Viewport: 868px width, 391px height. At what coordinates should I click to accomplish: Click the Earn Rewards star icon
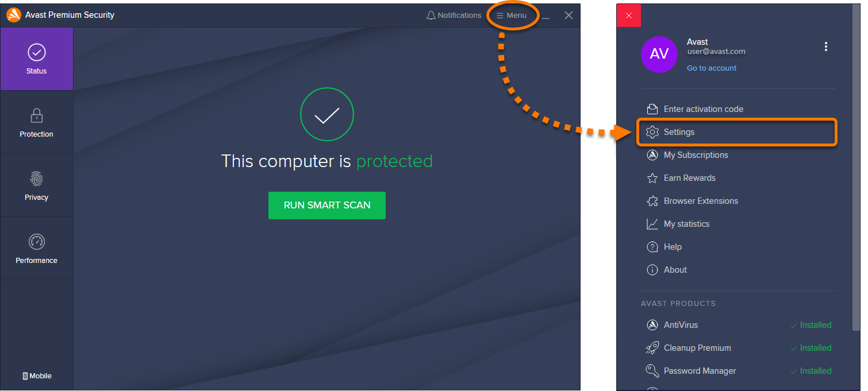(652, 178)
